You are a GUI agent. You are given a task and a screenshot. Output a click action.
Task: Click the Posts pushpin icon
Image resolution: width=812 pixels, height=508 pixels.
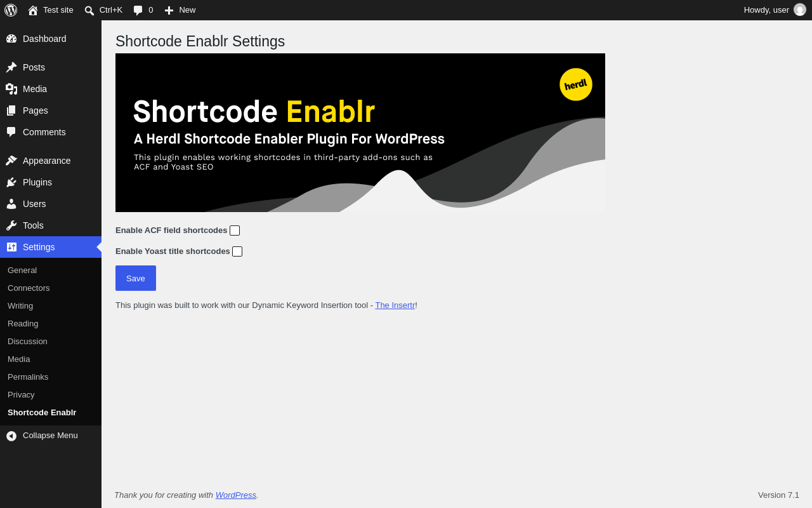coord(11,67)
